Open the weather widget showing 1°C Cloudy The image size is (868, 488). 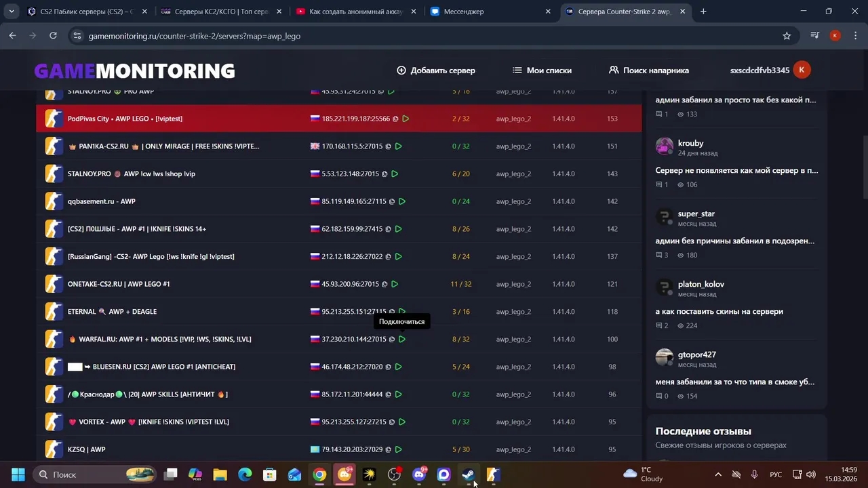[643, 474]
